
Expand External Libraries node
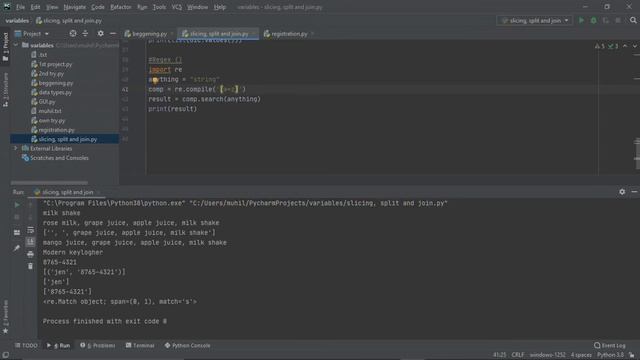pyautogui.click(x=16, y=148)
